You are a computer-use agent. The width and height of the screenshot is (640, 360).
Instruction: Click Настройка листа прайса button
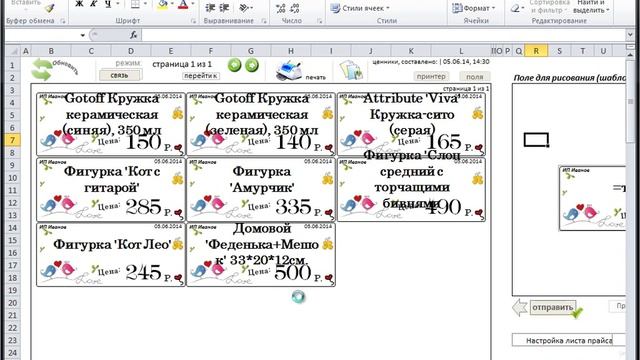tap(569, 340)
